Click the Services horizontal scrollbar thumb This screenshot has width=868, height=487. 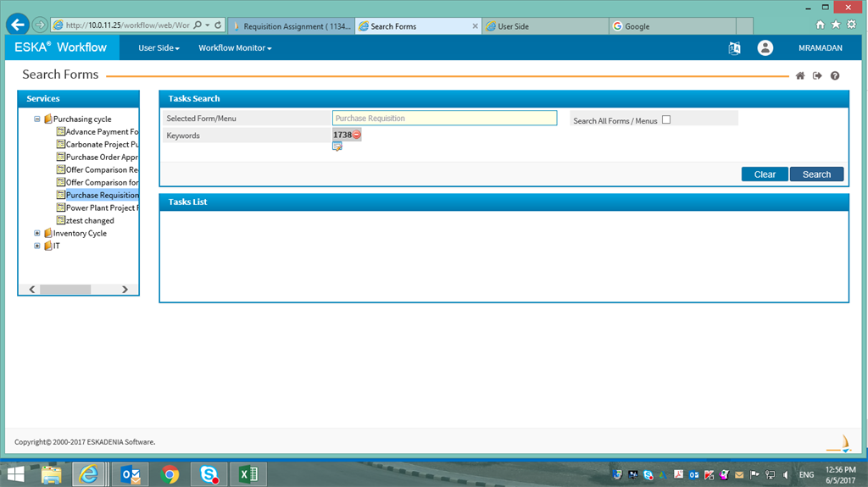(65, 290)
